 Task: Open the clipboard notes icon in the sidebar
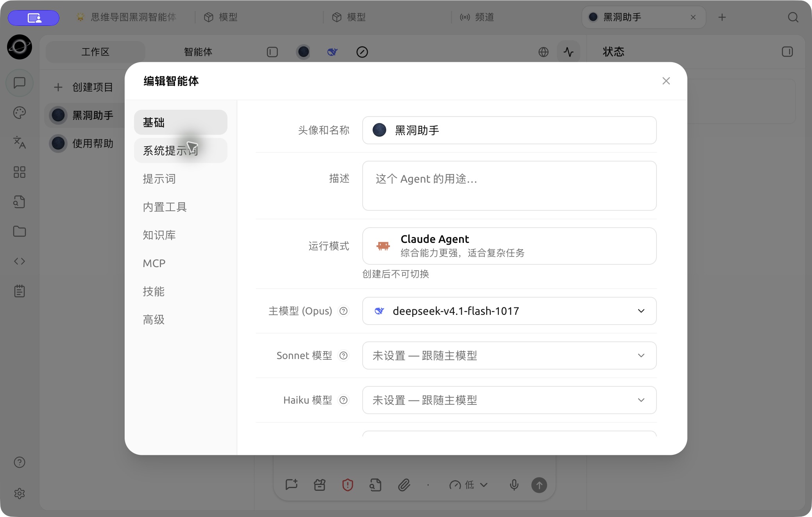[x=20, y=291]
